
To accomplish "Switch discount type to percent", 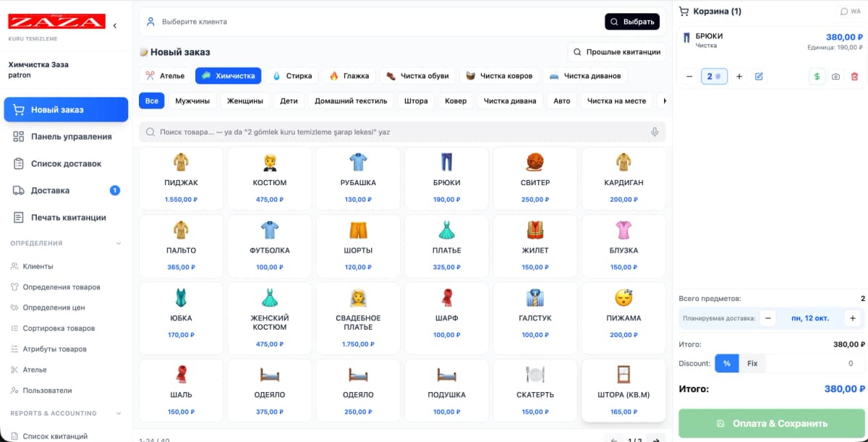I will coord(727,363).
